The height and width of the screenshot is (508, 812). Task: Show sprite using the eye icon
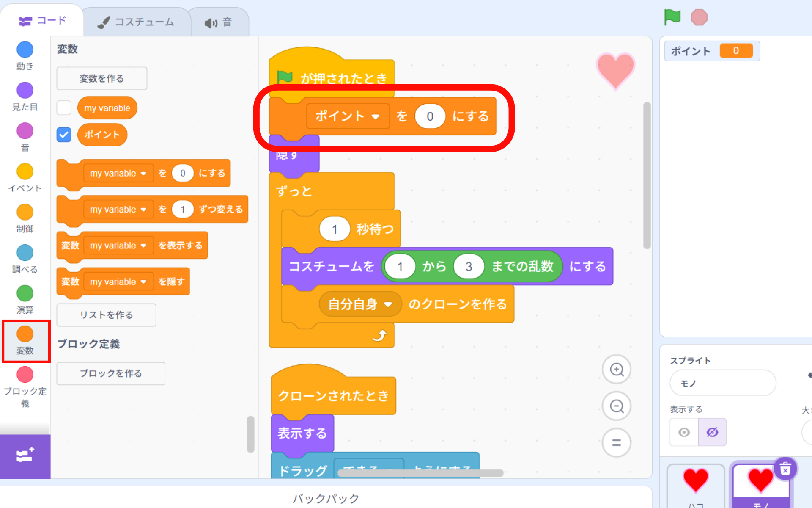point(684,432)
